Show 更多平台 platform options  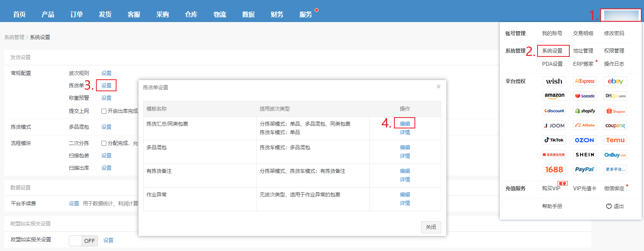pyautogui.click(x=615, y=169)
